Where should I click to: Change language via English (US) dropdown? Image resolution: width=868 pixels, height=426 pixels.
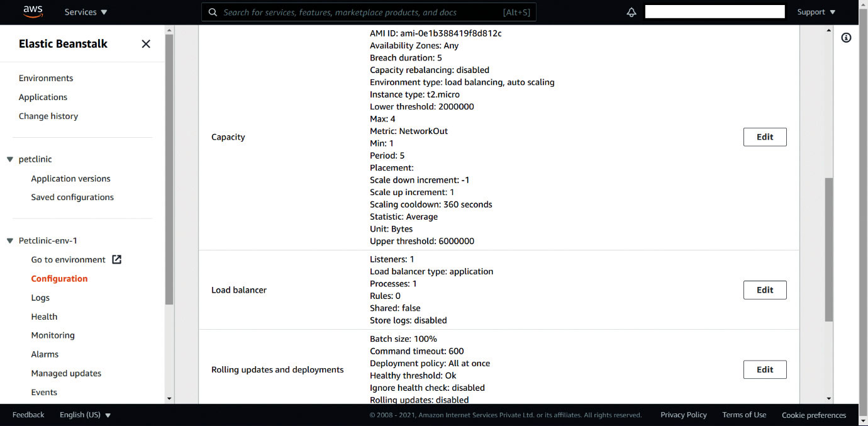85,415
